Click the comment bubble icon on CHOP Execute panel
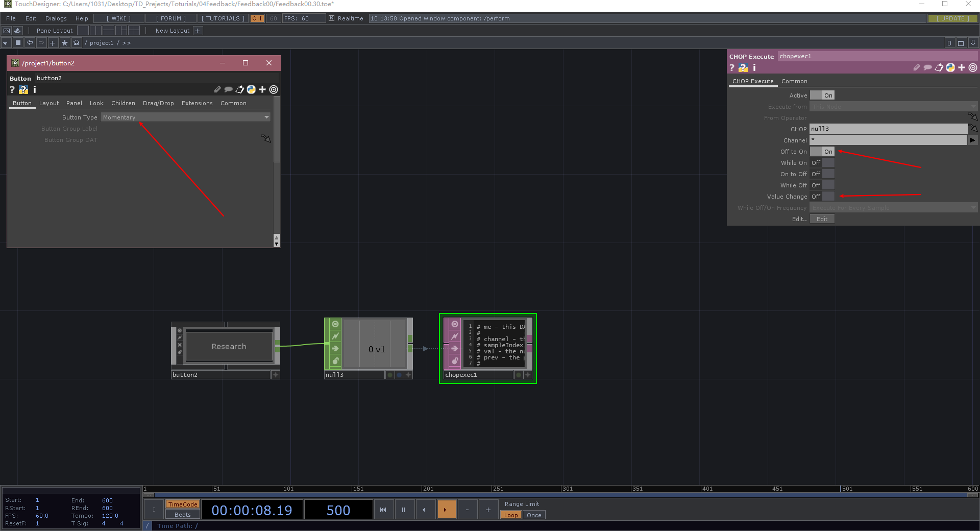980x531 pixels. [928, 67]
